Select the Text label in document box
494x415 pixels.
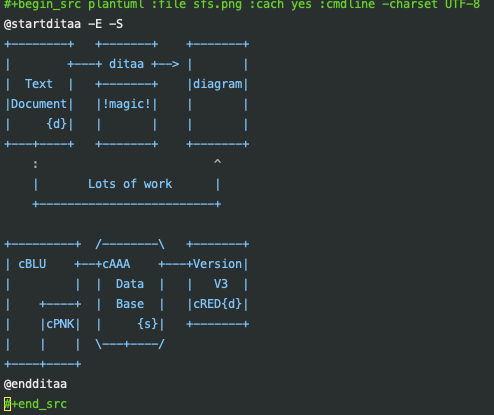pos(39,84)
